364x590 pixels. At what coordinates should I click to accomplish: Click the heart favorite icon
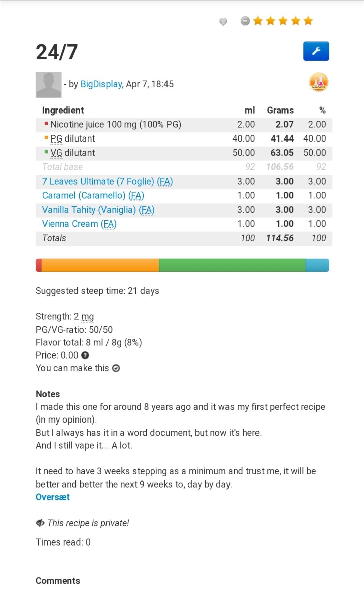[223, 22]
